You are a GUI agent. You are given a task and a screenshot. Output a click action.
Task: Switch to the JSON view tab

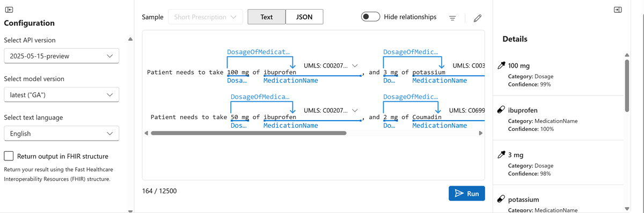(x=304, y=17)
